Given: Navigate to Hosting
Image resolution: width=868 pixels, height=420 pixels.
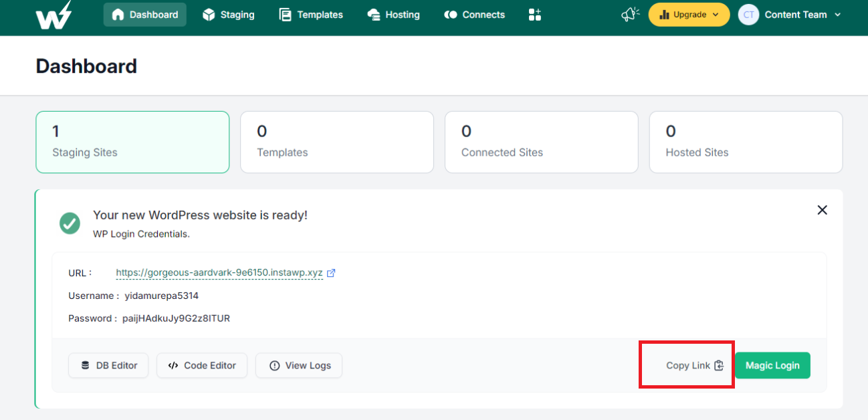Looking at the screenshot, I should point(394,15).
